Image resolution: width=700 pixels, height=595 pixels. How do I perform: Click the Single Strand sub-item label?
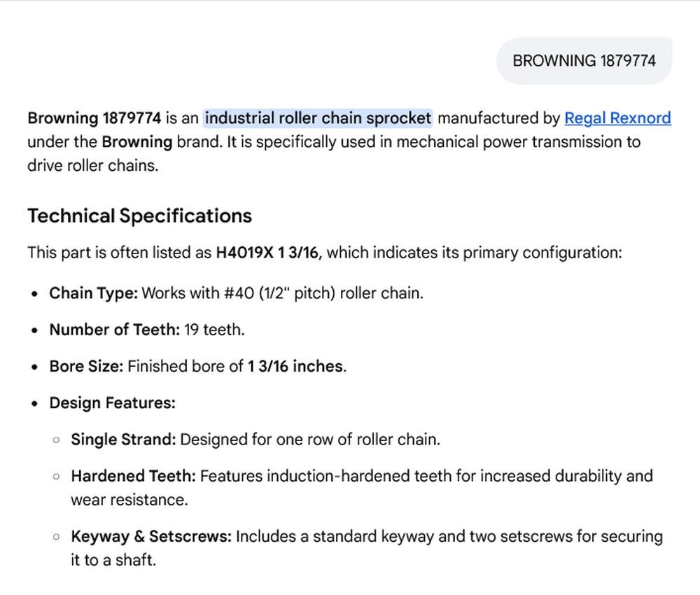coord(123,440)
